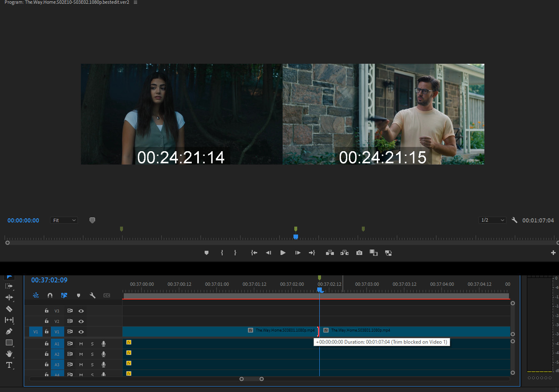This screenshot has height=392, width=559.
Task: Toggle A1 track targeting
Action: point(57,344)
